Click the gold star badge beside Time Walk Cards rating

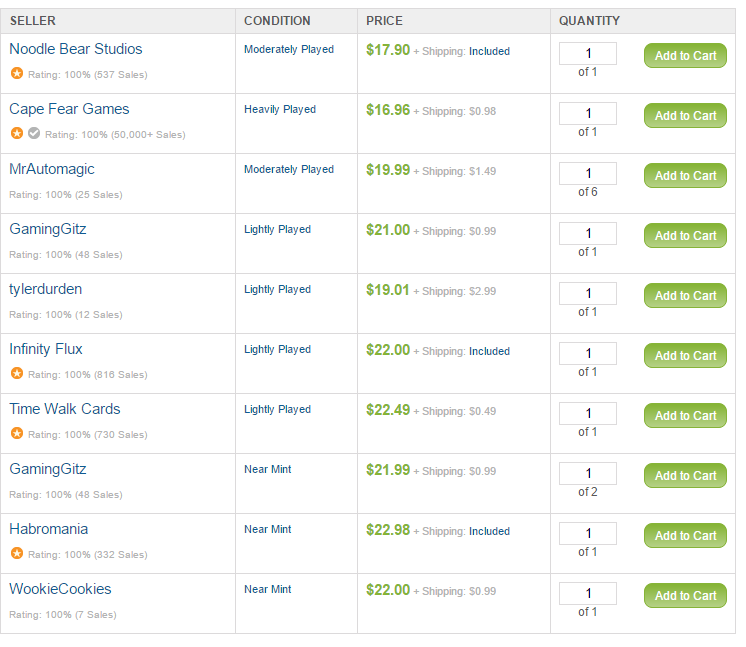[x=17, y=433]
